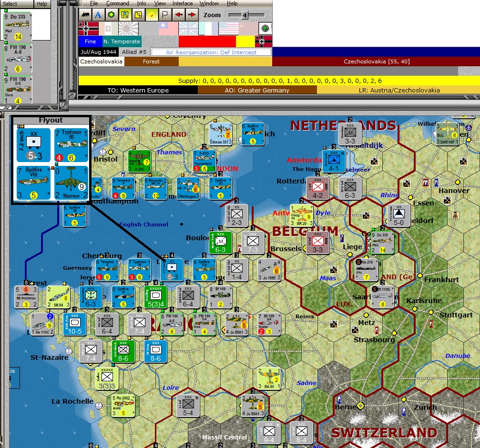Select the Do 335 counter near Liege
The height and width of the screenshot is (448, 480).
click(382, 243)
